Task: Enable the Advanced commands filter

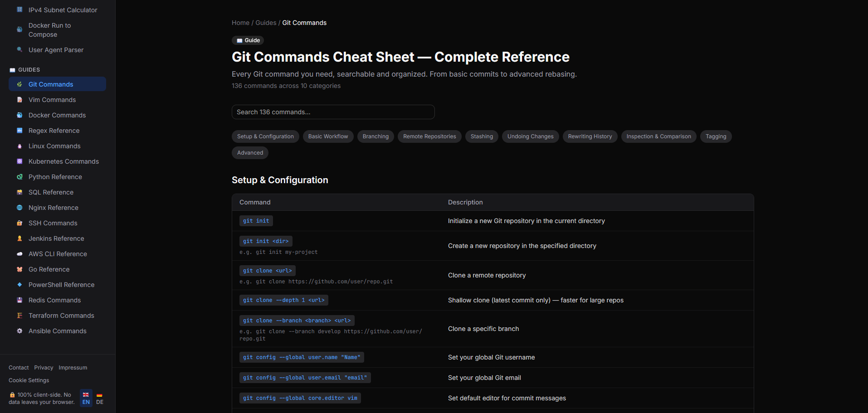Action: coord(250,153)
